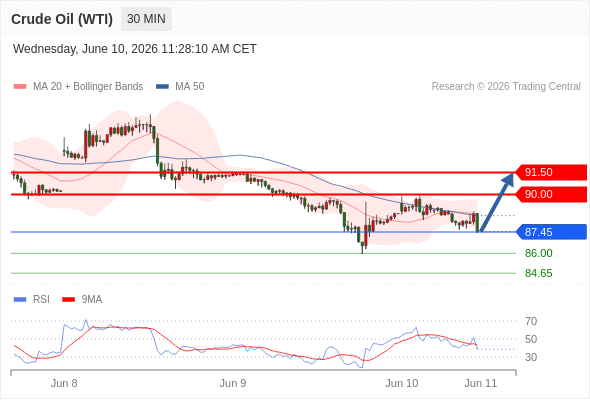This screenshot has width=590, height=400.
Task: Click the Jun 9 date axis label
Action: pos(233,383)
